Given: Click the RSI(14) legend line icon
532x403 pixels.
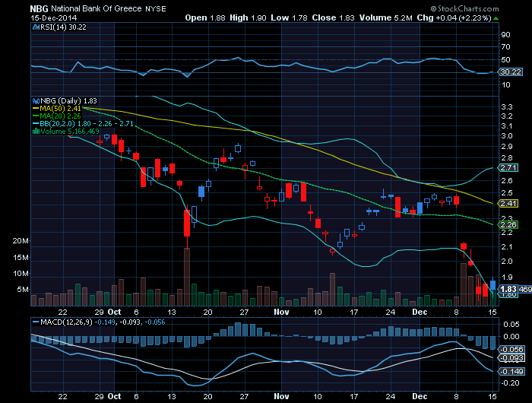Looking at the screenshot, I should [x=36, y=27].
